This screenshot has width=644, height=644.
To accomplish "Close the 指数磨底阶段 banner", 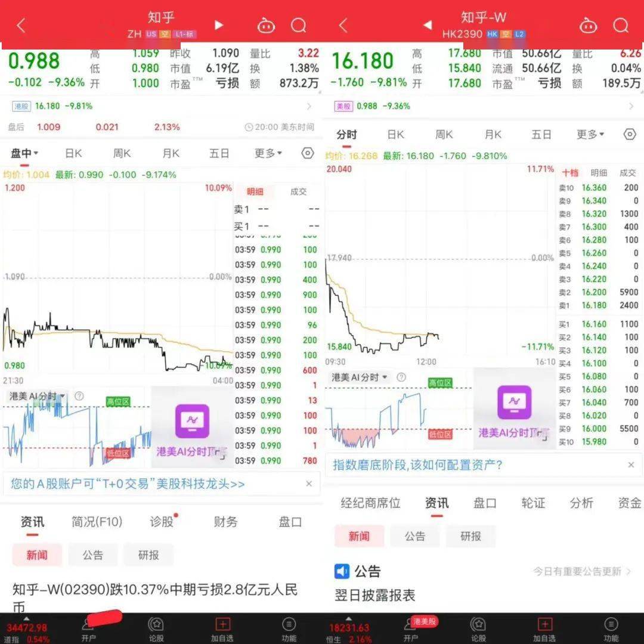I will [631, 465].
